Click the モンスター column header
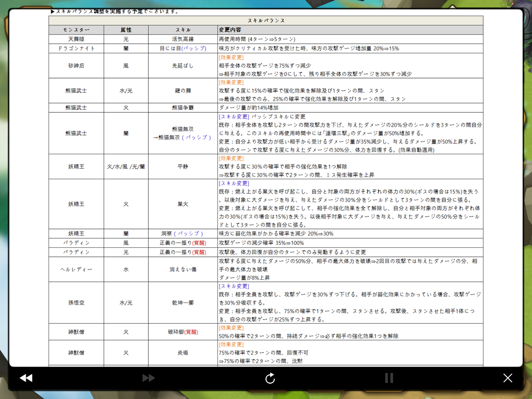Screen dimensions: 532x399 pos(76,30)
